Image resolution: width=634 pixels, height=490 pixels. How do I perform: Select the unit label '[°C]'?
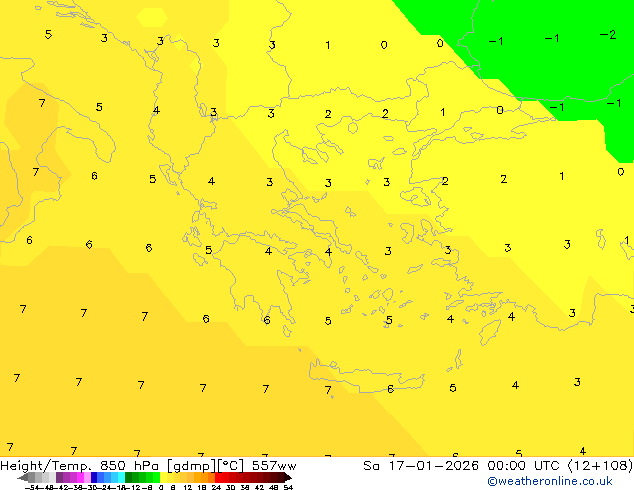coord(231,466)
